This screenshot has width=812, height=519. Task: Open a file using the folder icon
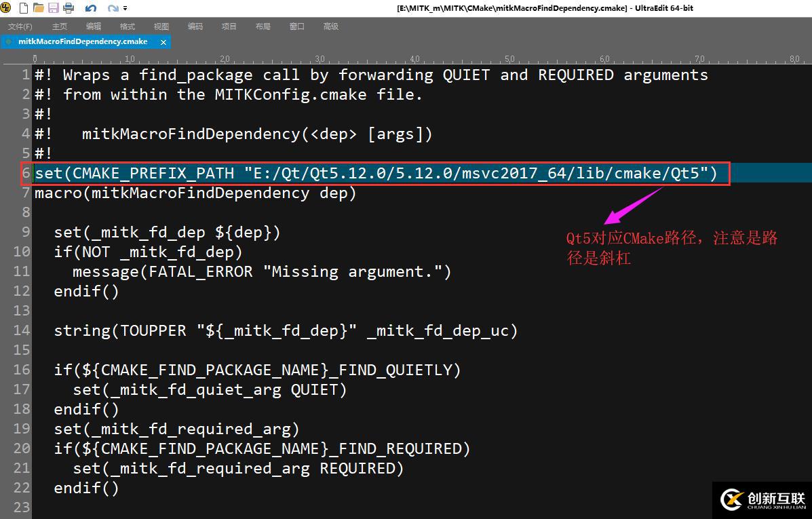tap(39, 8)
